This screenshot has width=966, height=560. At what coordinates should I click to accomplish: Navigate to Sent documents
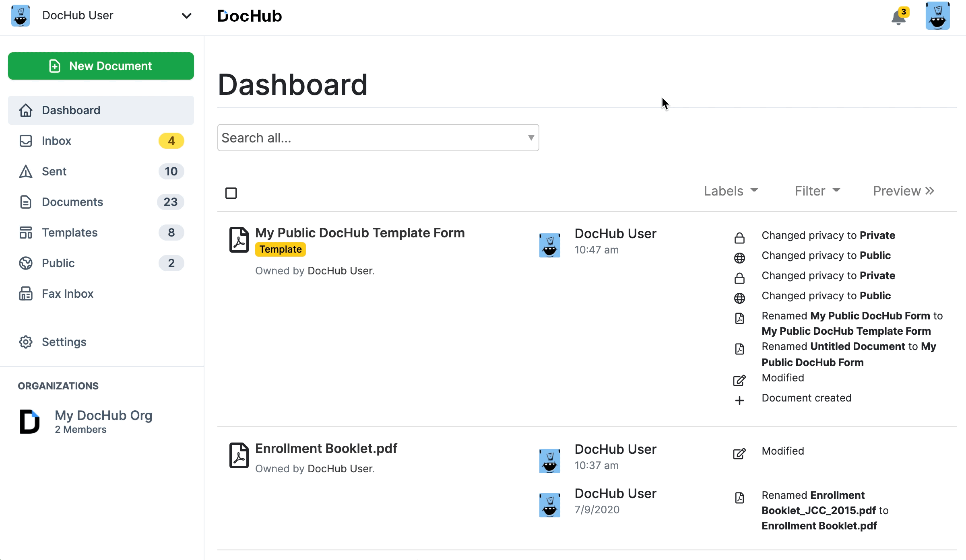[54, 171]
